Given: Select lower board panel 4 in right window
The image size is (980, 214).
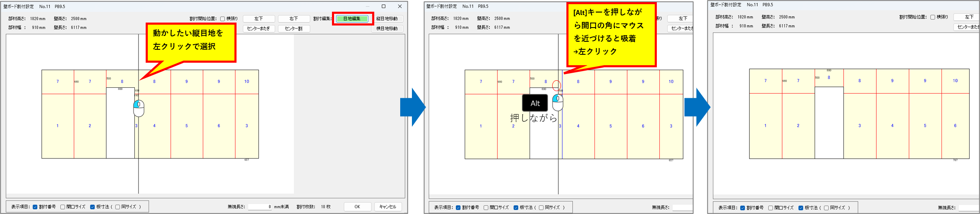Looking at the screenshot, I should (893, 126).
